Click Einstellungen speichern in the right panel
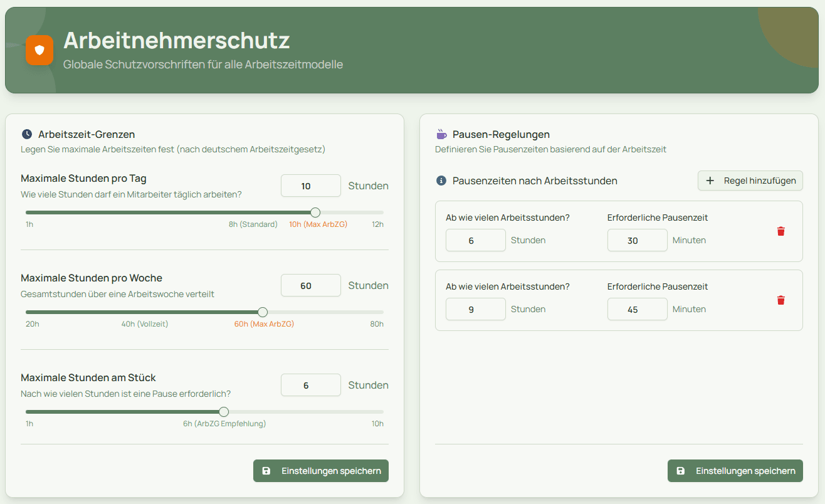Viewport: 825px width, 504px height. coord(735,470)
